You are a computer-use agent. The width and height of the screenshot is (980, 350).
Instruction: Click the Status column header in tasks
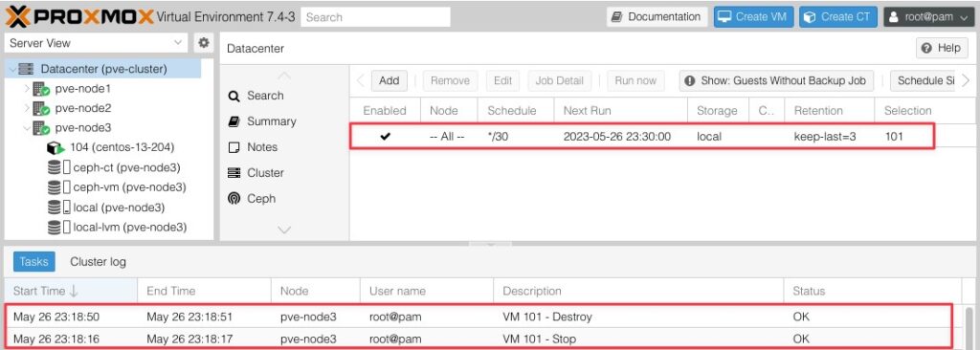pyautogui.click(x=873, y=292)
